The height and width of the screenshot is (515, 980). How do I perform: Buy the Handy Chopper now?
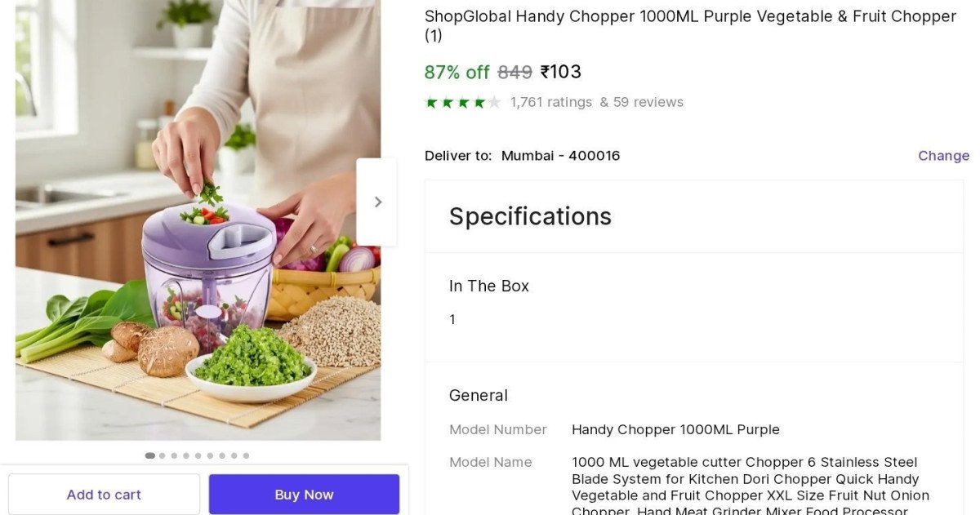[x=304, y=495]
